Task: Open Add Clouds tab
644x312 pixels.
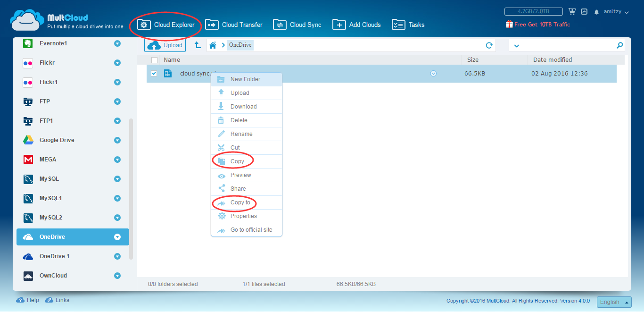Action: pyautogui.click(x=356, y=25)
